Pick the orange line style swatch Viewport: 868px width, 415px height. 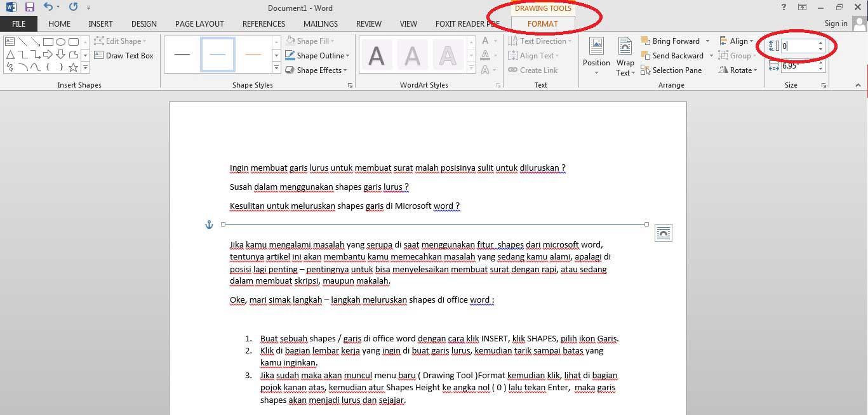[x=253, y=55]
